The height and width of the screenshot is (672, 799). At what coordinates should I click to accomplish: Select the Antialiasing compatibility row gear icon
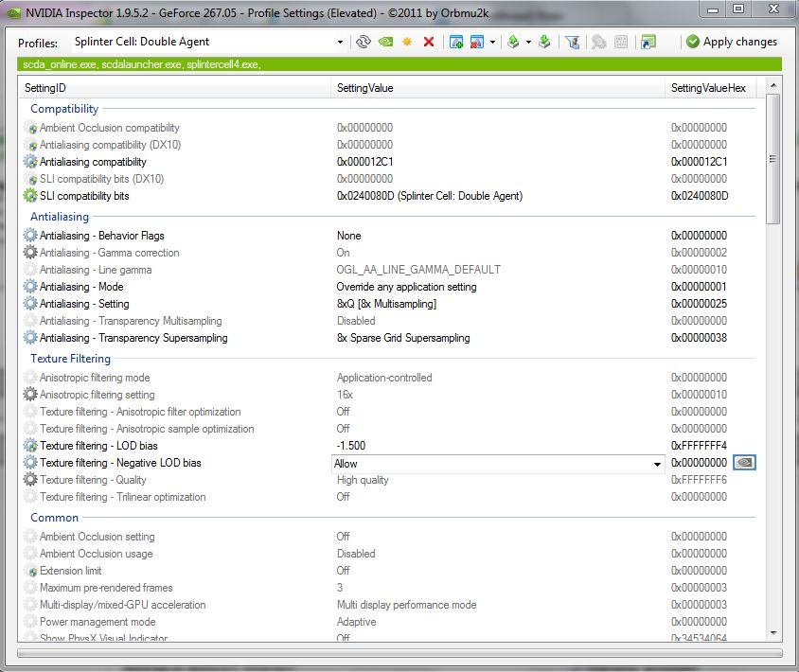[x=30, y=162]
